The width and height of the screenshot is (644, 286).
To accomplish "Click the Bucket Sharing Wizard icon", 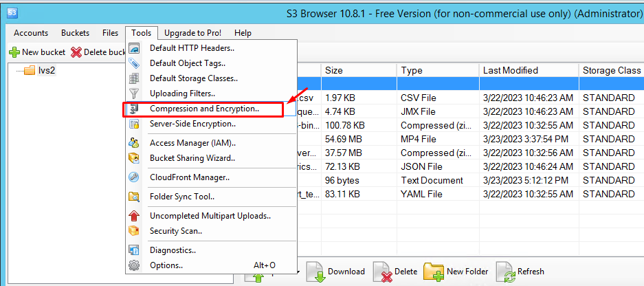I will click(134, 158).
